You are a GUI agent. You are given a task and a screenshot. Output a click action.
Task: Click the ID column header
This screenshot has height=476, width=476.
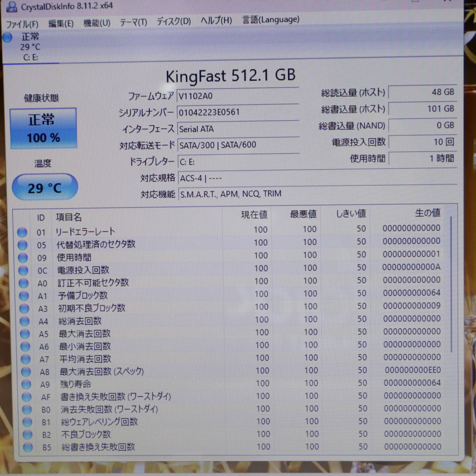(41, 218)
